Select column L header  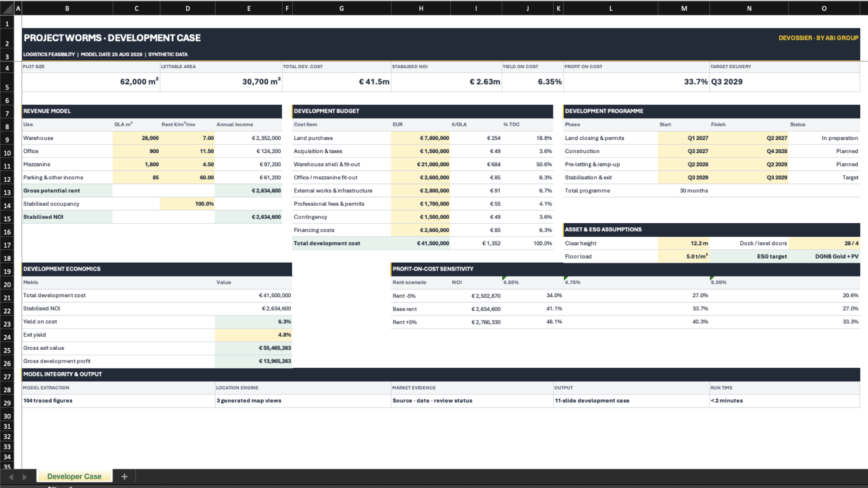coord(610,8)
